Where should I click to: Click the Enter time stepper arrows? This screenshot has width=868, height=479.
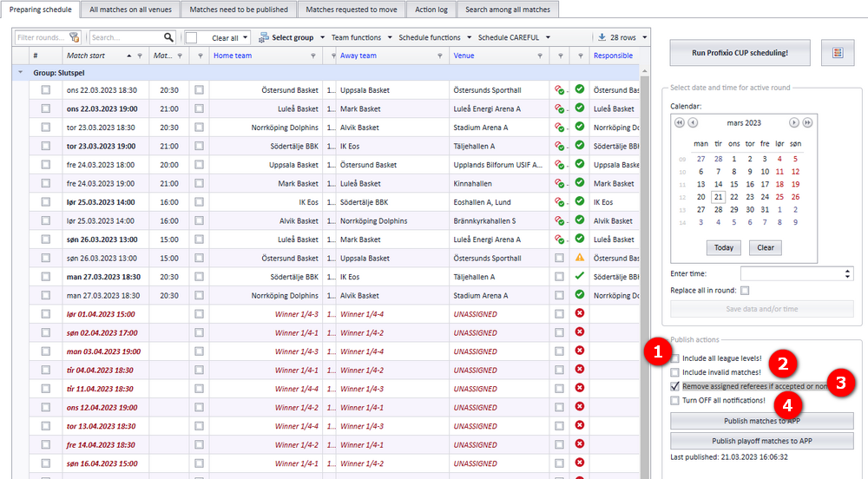point(847,274)
